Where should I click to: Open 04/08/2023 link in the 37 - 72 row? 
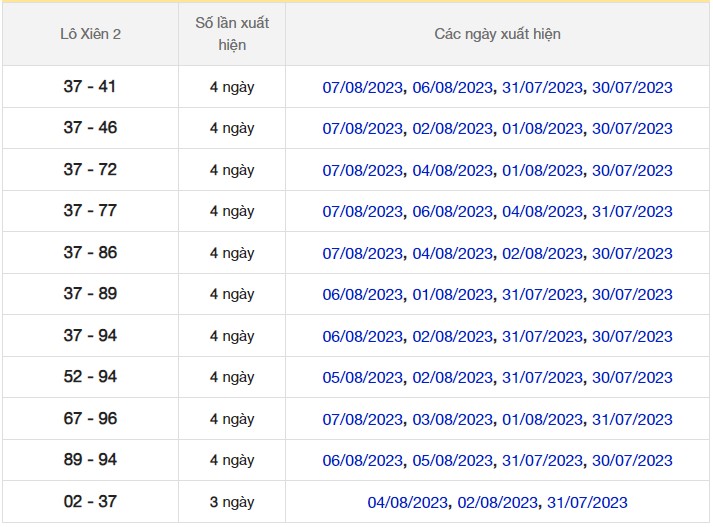452,170
